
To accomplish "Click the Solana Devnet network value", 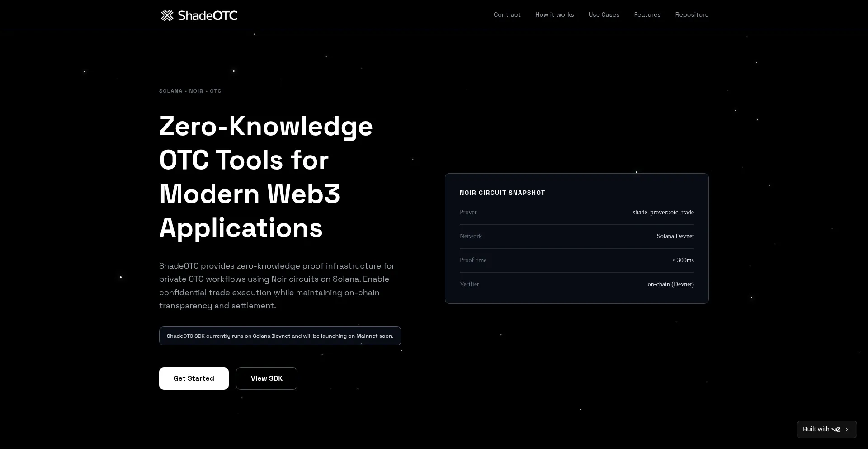I will click(675, 236).
